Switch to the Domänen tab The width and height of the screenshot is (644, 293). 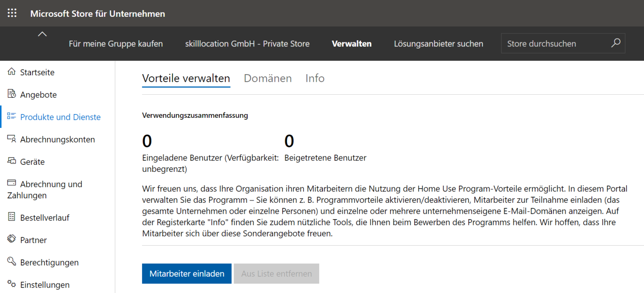(268, 78)
